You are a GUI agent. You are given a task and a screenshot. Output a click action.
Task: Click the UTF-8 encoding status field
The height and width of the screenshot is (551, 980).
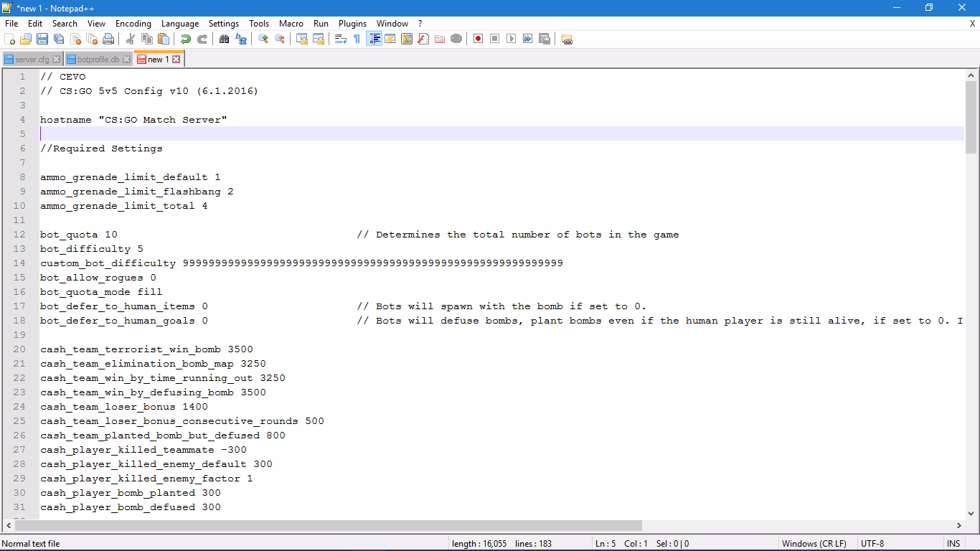pos(872,544)
